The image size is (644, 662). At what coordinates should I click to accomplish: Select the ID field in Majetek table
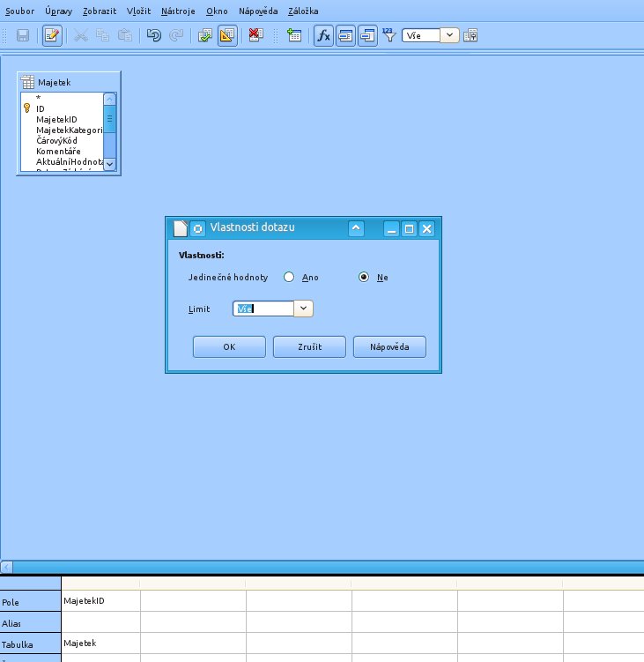(41, 109)
